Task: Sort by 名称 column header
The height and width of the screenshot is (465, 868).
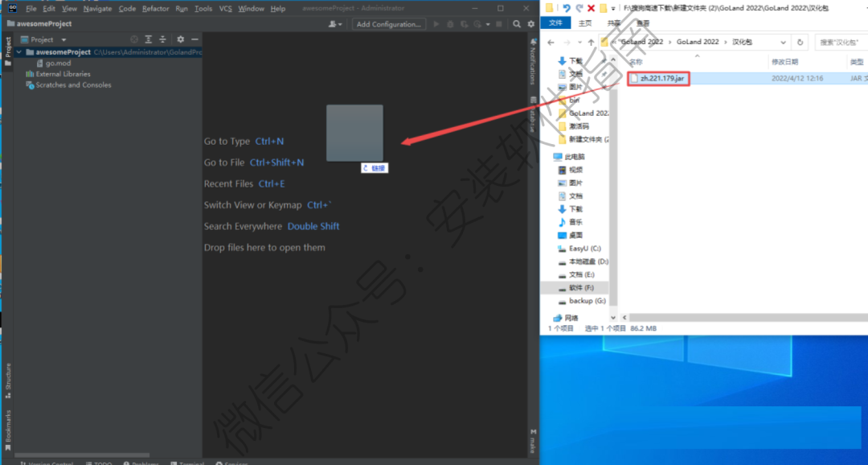Action: [x=636, y=62]
